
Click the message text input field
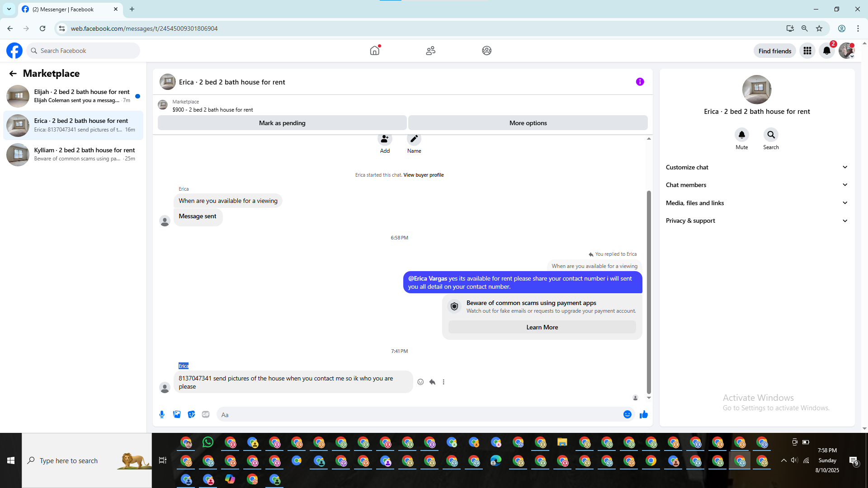420,415
